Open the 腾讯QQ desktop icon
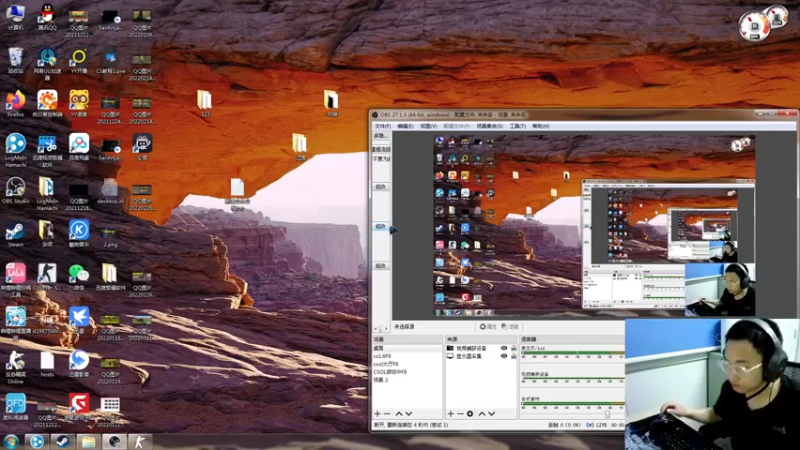The width and height of the screenshot is (800, 450). point(47,17)
